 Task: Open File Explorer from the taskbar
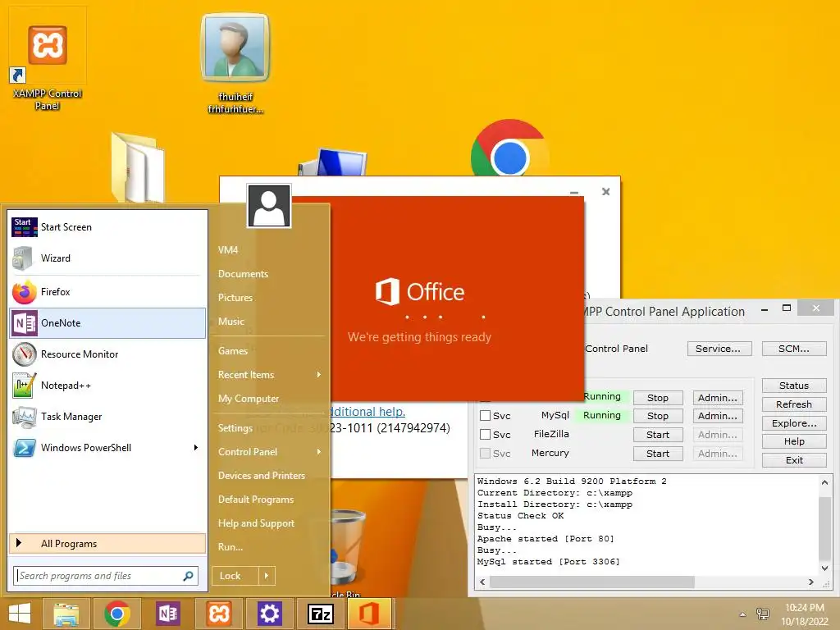66,614
